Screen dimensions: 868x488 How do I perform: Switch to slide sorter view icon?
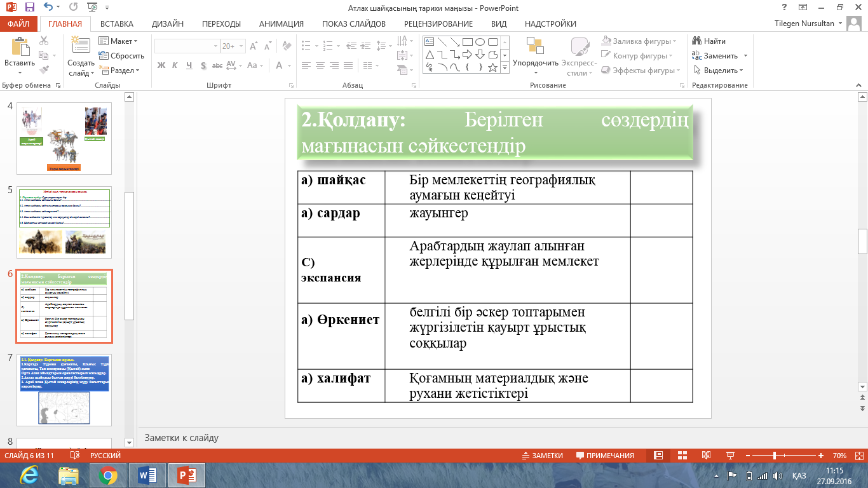682,456
